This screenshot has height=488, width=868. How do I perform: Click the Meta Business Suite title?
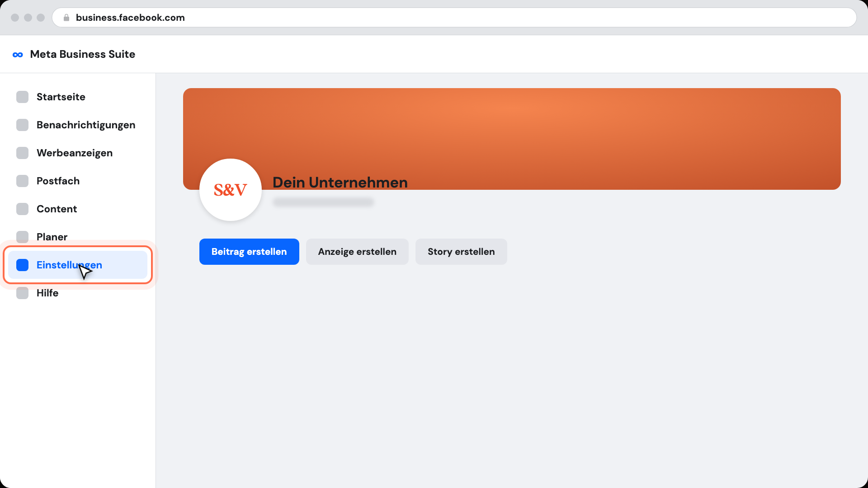coord(83,54)
